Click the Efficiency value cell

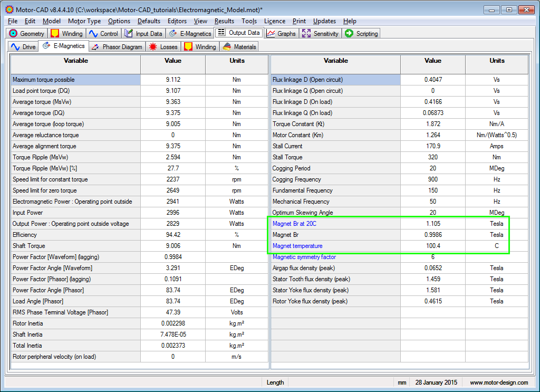(x=173, y=235)
